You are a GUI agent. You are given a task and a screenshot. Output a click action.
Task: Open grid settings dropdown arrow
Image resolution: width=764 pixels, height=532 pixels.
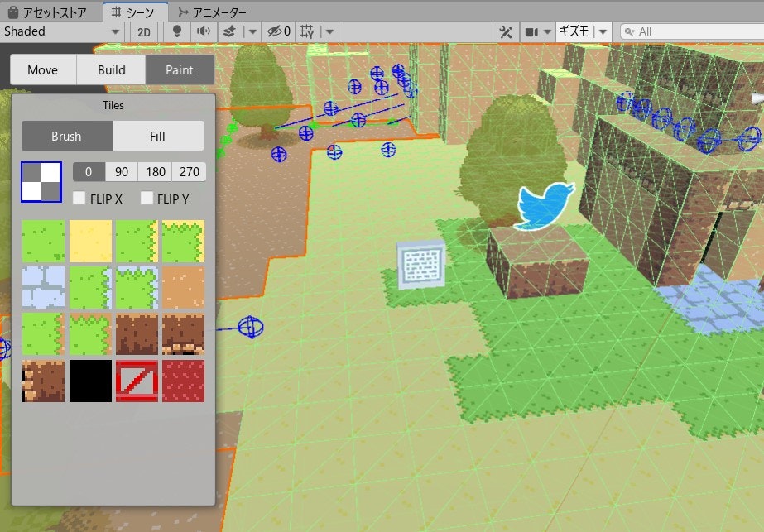pyautogui.click(x=330, y=32)
